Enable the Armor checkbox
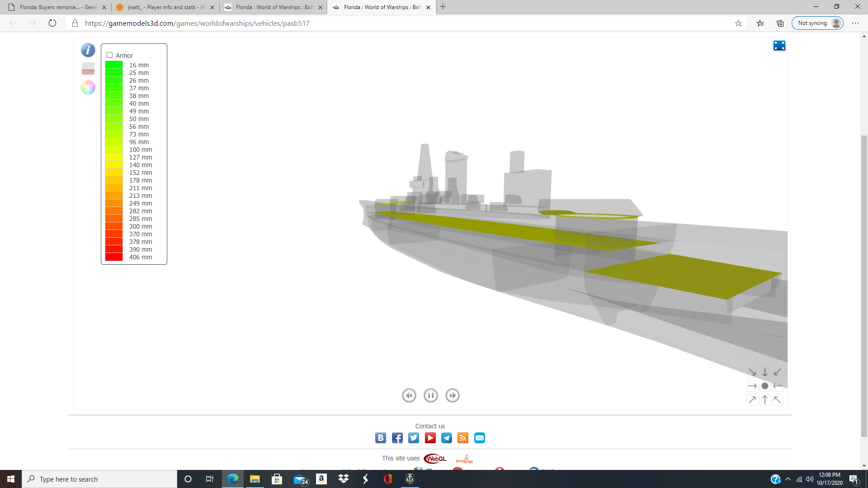 coord(109,55)
